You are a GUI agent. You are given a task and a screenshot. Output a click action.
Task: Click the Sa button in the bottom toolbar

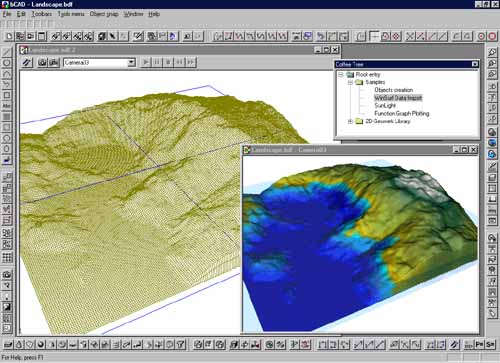pos(490,344)
